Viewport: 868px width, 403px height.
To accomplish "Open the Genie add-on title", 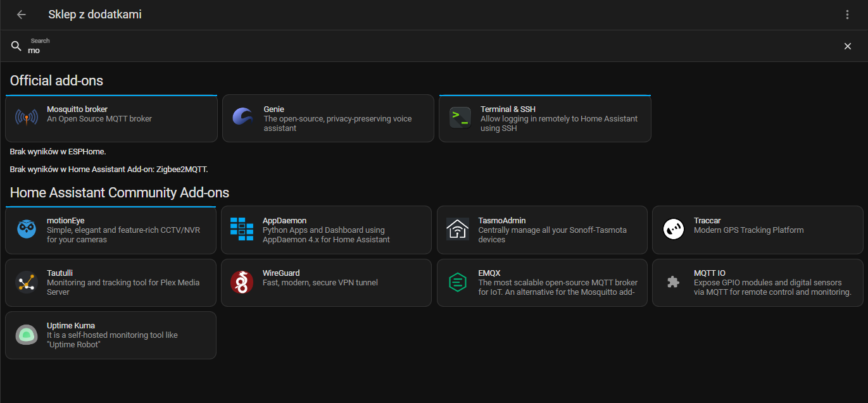I will [x=274, y=109].
